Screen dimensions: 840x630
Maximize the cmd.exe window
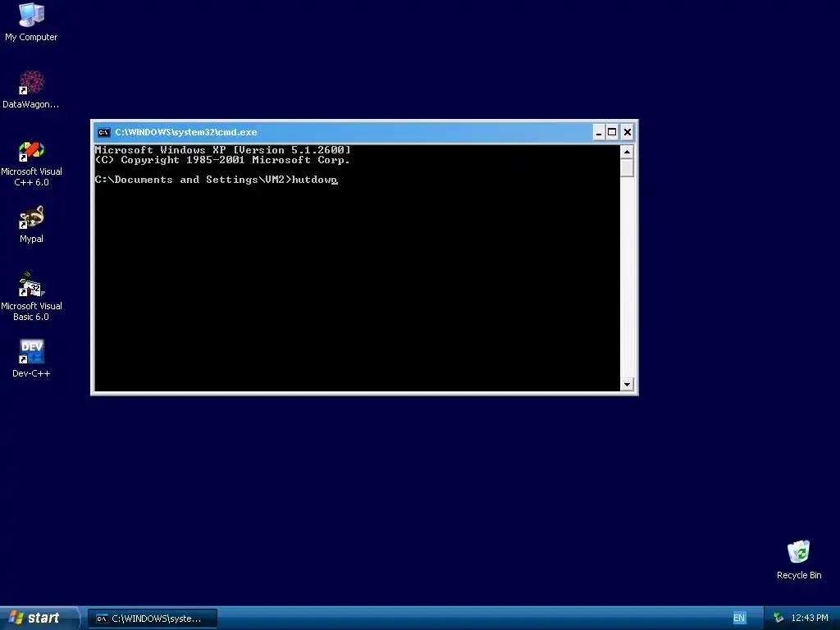click(612, 132)
